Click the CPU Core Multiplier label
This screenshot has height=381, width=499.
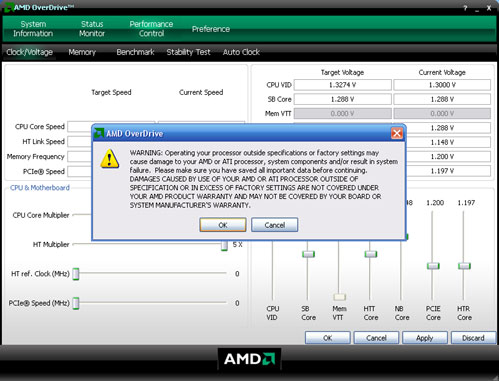41,215
